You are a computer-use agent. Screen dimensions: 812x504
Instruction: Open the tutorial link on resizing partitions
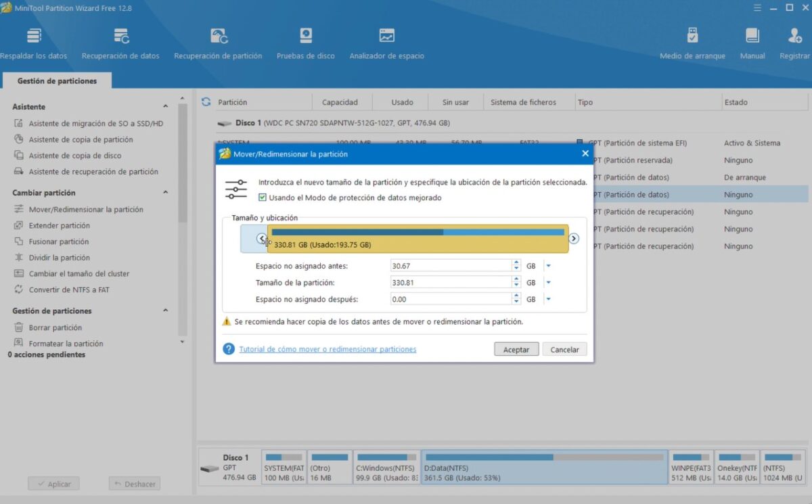pos(328,350)
